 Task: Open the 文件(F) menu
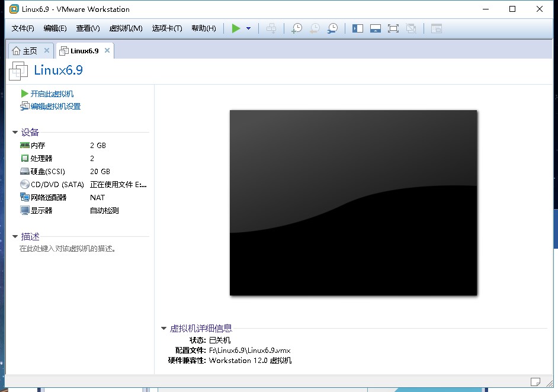[x=23, y=28]
